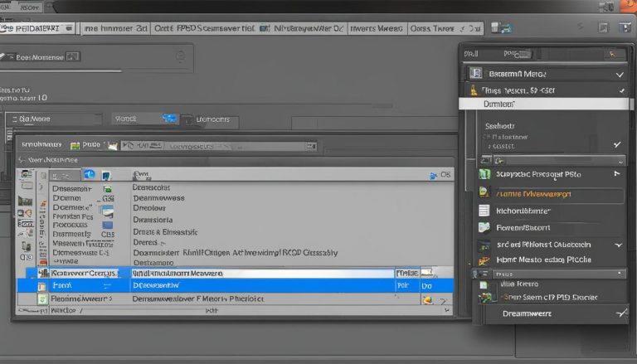Click the 'Fihelse' button beside the filename field
This screenshot has width=637, height=364.
point(407,273)
